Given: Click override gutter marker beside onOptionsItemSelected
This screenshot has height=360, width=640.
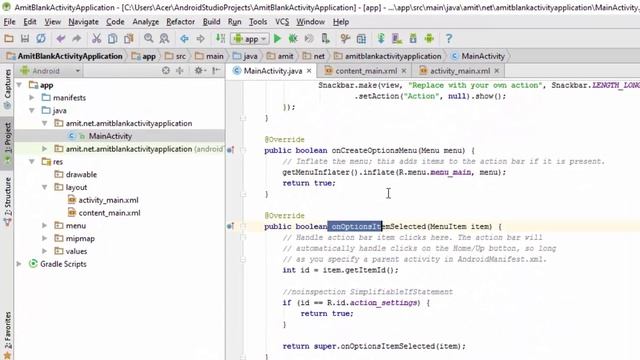Looking at the screenshot, I should 231,226.
